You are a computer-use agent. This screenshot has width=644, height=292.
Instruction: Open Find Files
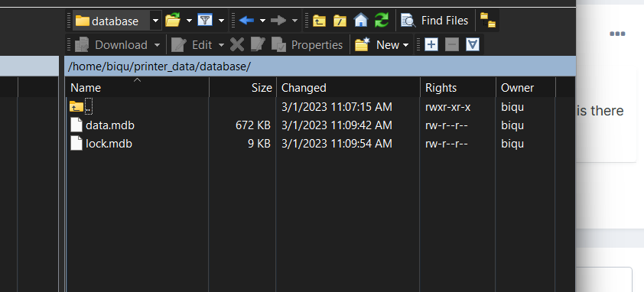(x=434, y=21)
